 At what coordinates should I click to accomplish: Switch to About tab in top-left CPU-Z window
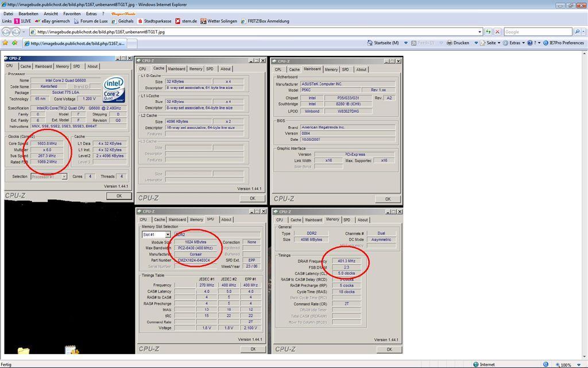[x=92, y=67]
